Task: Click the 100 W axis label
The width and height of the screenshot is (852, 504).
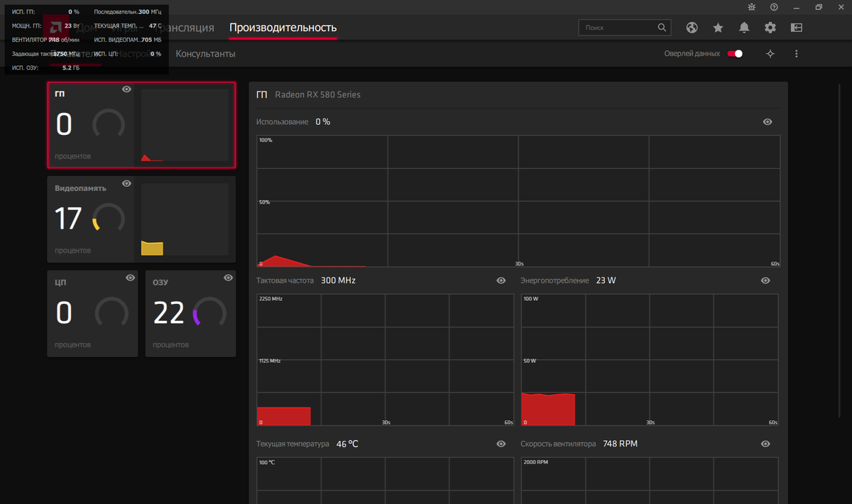Action: click(530, 299)
